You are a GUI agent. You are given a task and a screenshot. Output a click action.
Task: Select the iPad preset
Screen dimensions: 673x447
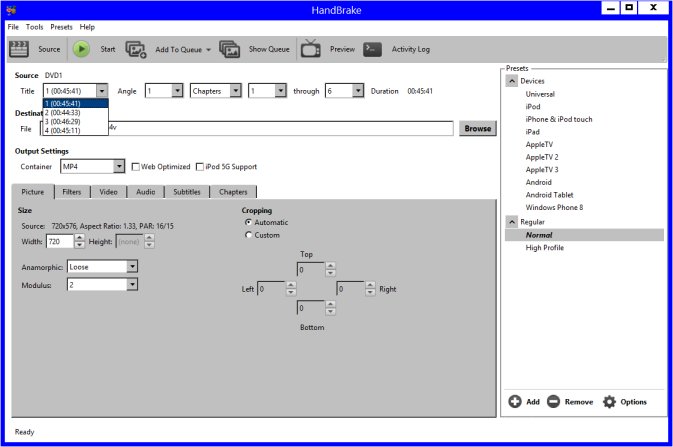pyautogui.click(x=533, y=132)
